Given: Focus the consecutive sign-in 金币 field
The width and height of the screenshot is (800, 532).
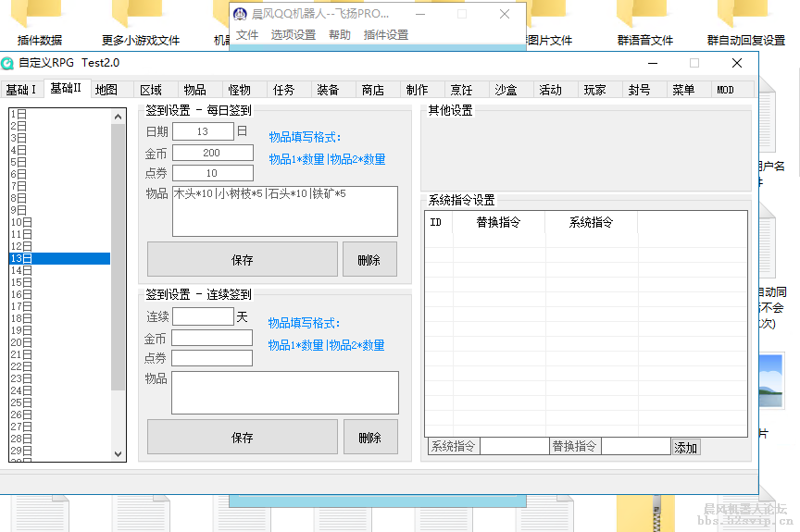Looking at the screenshot, I should coord(212,338).
